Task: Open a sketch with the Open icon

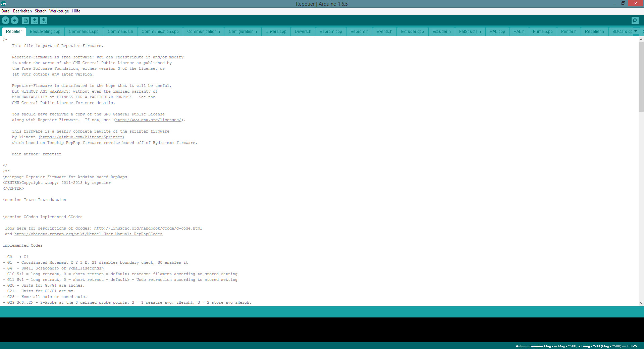Action: (x=35, y=20)
